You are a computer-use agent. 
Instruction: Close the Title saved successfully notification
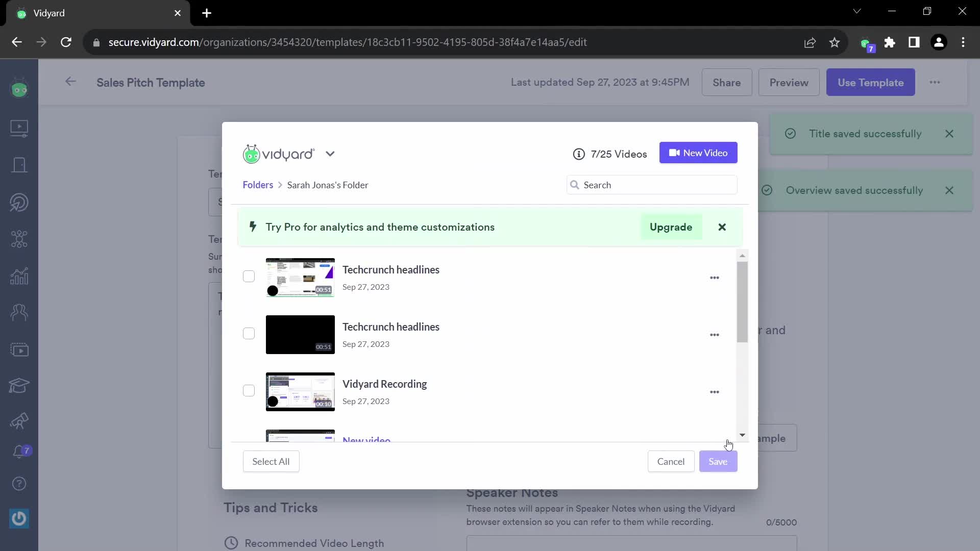pyautogui.click(x=949, y=134)
